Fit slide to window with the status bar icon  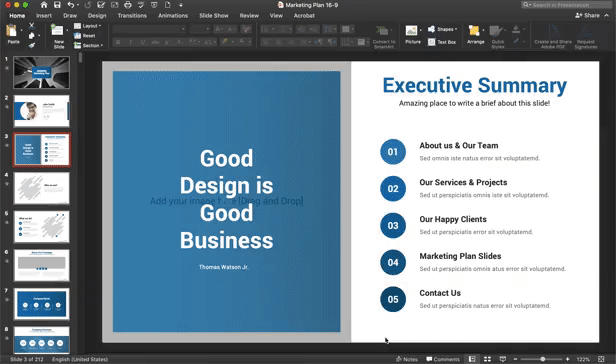coord(601,359)
